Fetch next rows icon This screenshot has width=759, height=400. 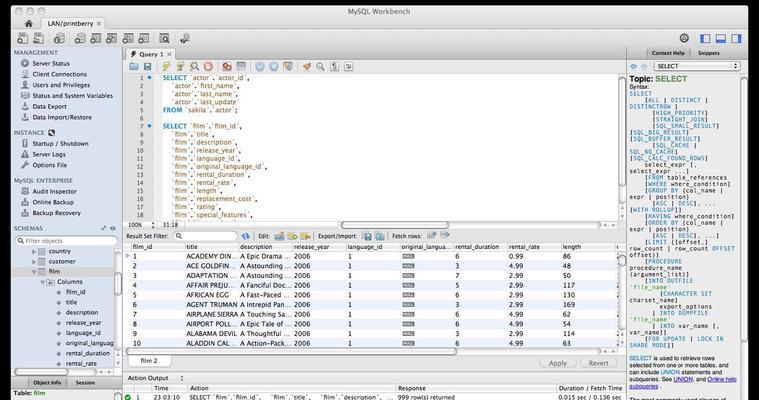click(432, 236)
